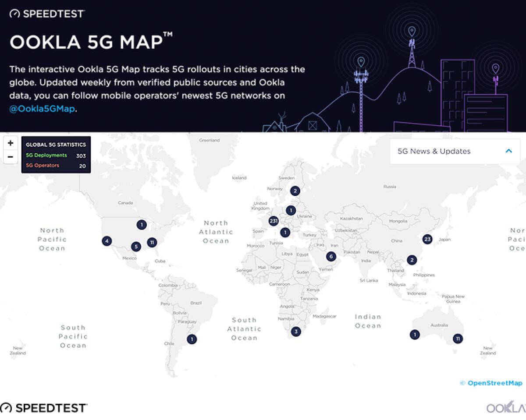The image size is (526, 420).
Task: Click the Global 5G Statistics panel header
Action: click(x=57, y=145)
